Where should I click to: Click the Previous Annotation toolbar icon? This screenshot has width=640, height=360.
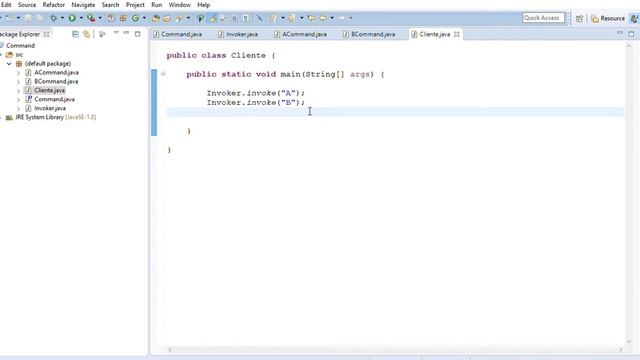pos(292,18)
